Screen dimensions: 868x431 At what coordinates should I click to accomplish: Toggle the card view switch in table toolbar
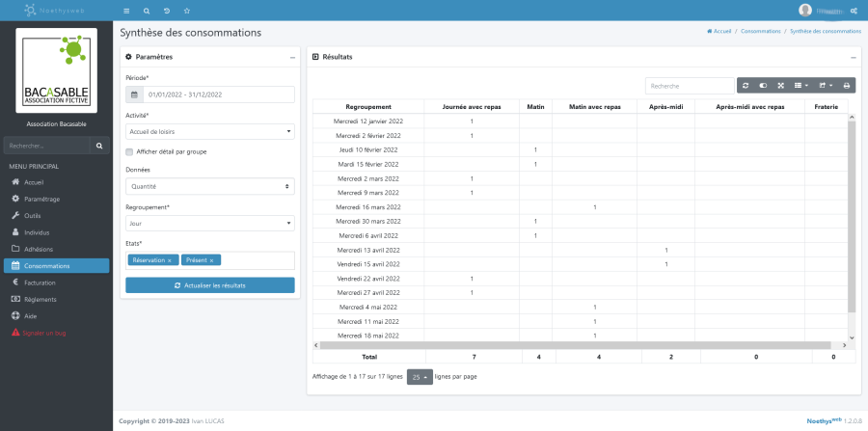click(763, 86)
